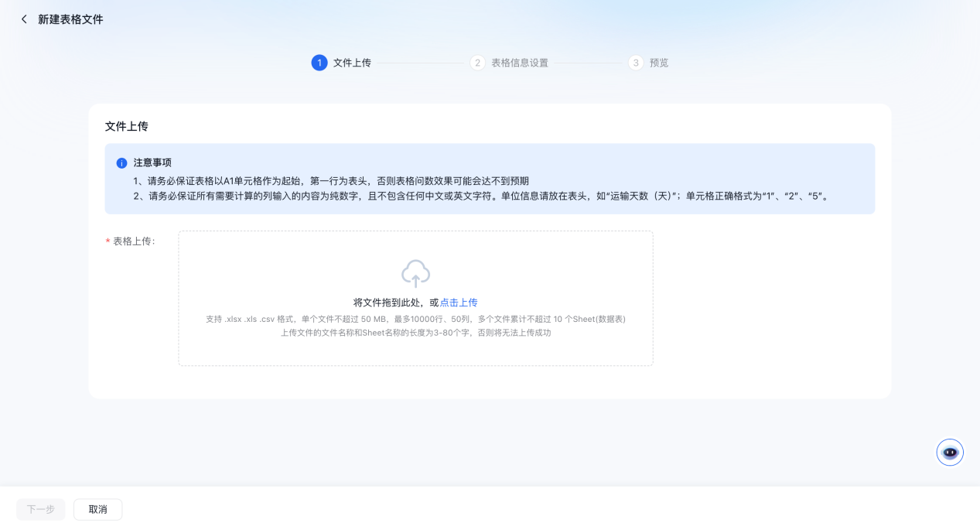
Task: Click the cloud upload icon
Action: coord(415,274)
